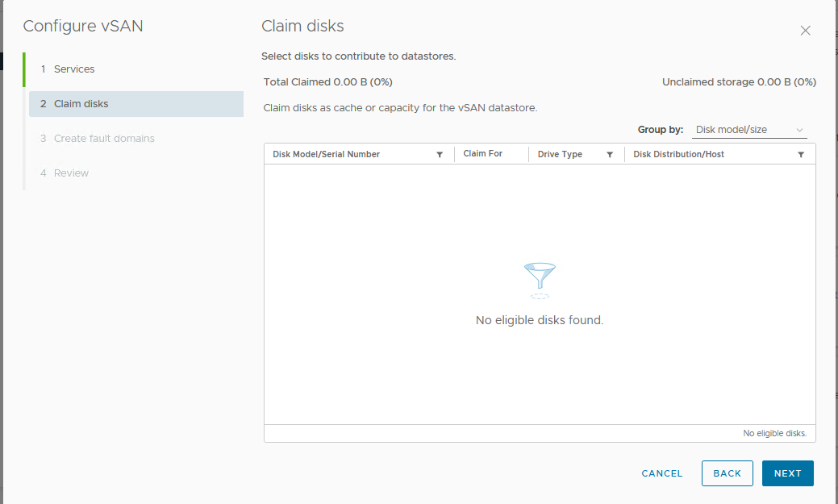
Task: Click the Disk Distribution/Host filter icon
Action: [801, 155]
